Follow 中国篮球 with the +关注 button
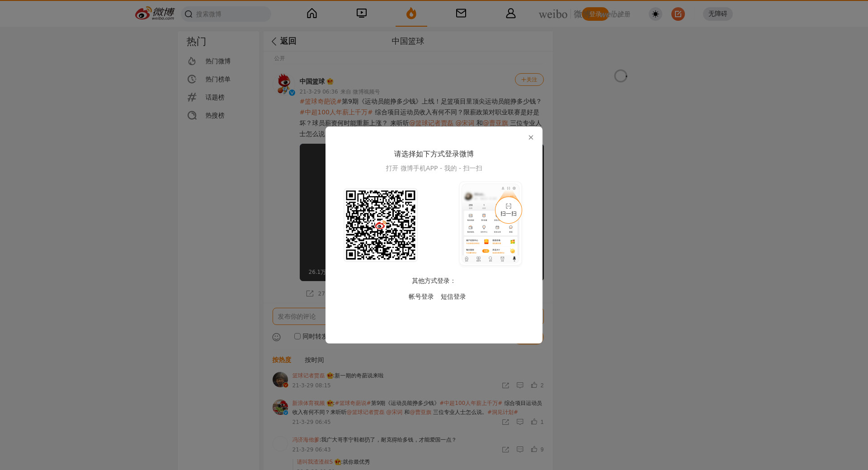The height and width of the screenshot is (470, 868). tap(529, 80)
